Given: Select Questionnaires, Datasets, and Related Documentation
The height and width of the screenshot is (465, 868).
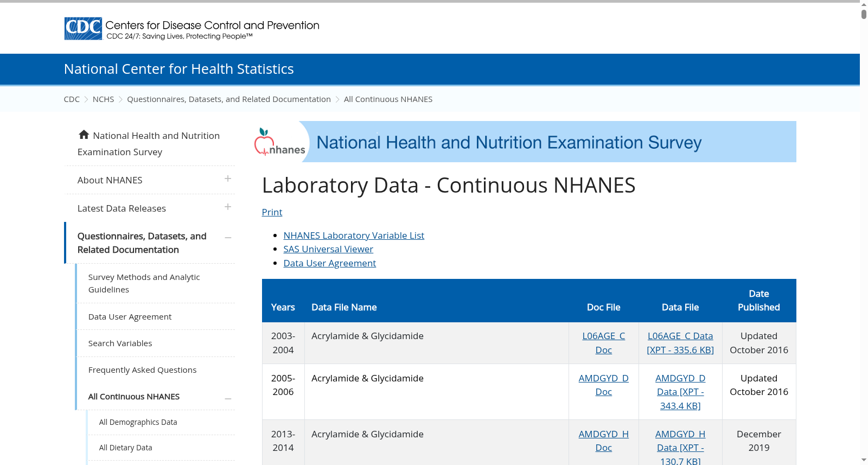Looking at the screenshot, I should point(142,243).
